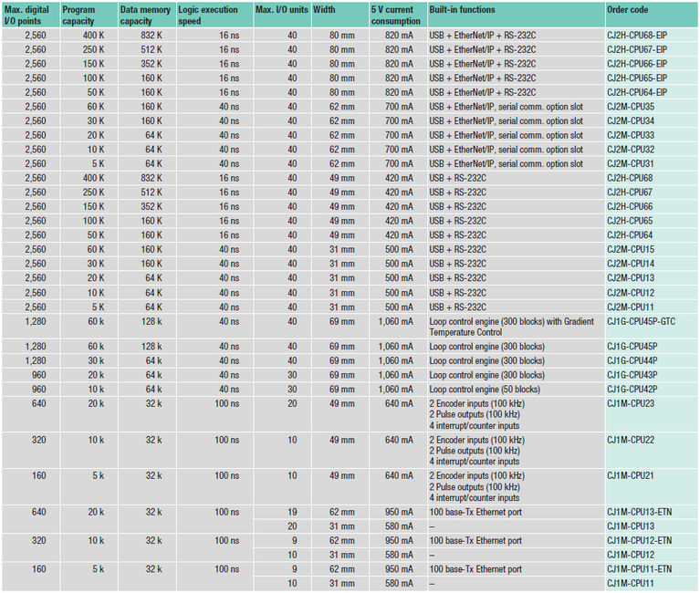Click the CJ1M-CPU11 order code at bottom

[x=630, y=582]
